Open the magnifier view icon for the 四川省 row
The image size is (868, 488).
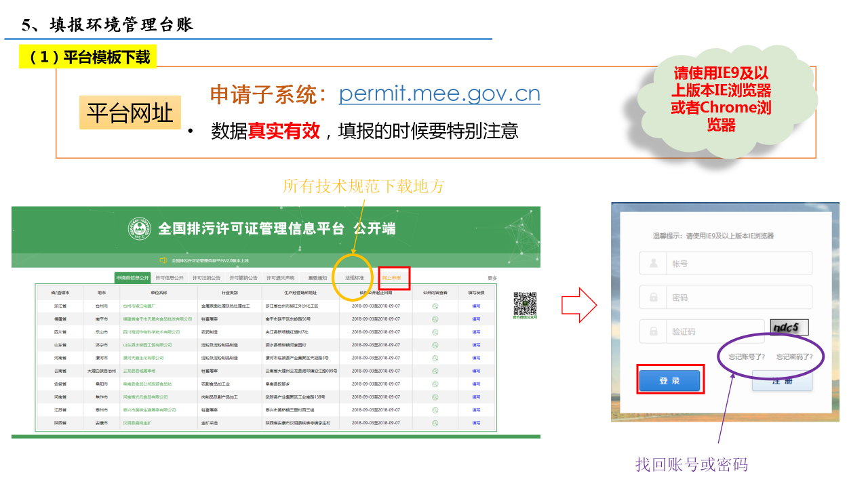[435, 331]
